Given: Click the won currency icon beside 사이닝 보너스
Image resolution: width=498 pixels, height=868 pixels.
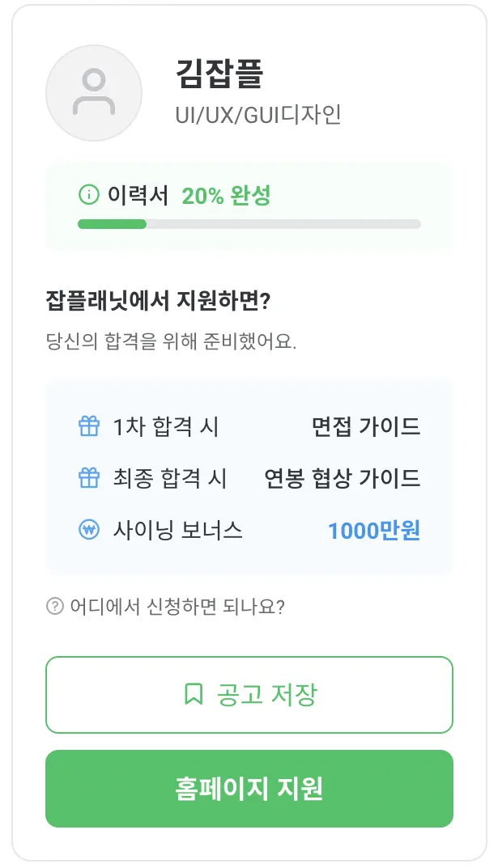Looking at the screenshot, I should [x=88, y=531].
